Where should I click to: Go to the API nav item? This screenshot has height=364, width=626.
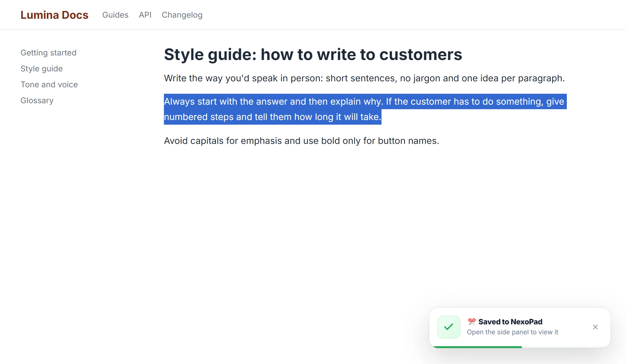point(145,15)
